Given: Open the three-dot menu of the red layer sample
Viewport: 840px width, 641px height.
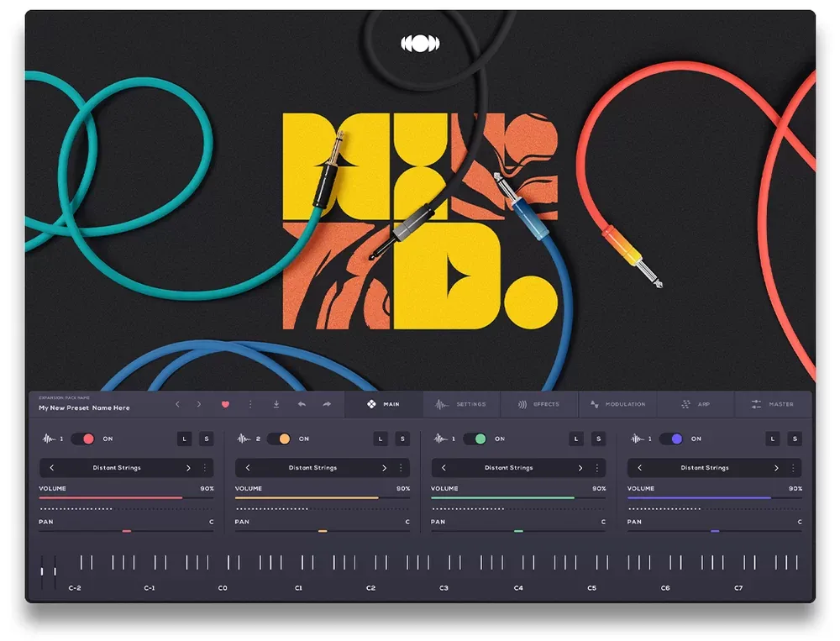Looking at the screenshot, I should click(205, 468).
